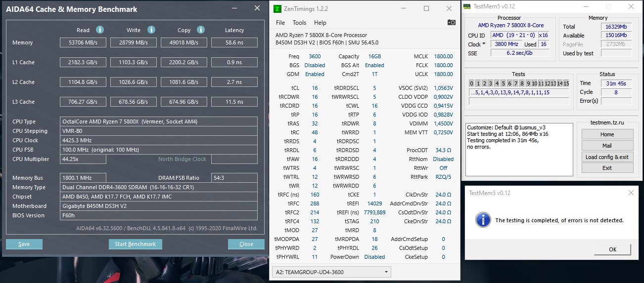Click the BGS Disabled value

tap(315, 65)
